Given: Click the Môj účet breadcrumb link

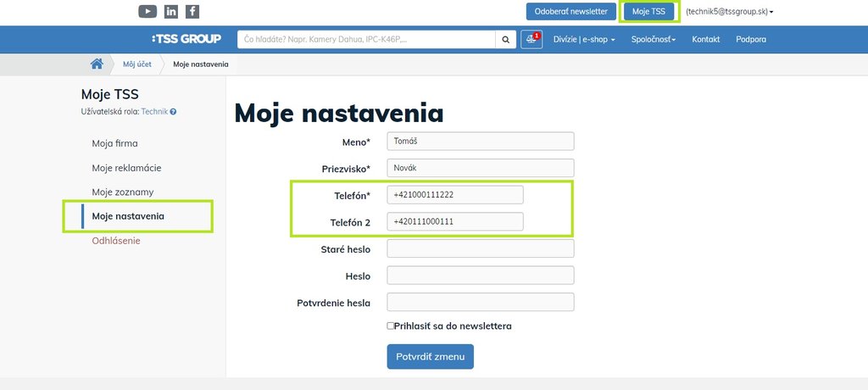Looking at the screenshot, I should click(x=137, y=64).
